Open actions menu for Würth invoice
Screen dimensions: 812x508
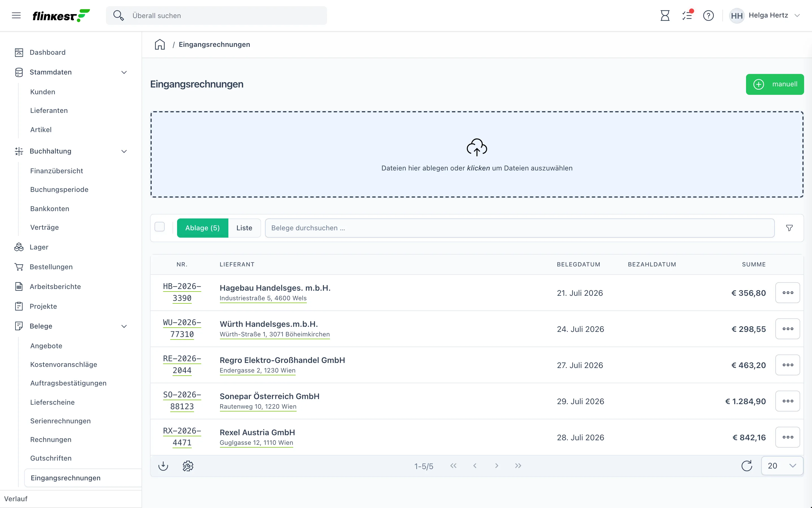pos(787,329)
